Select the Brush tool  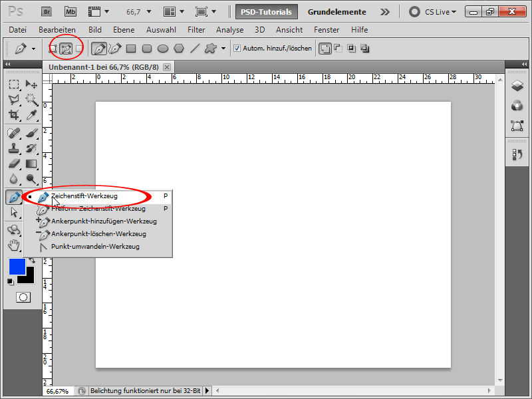coord(31,133)
